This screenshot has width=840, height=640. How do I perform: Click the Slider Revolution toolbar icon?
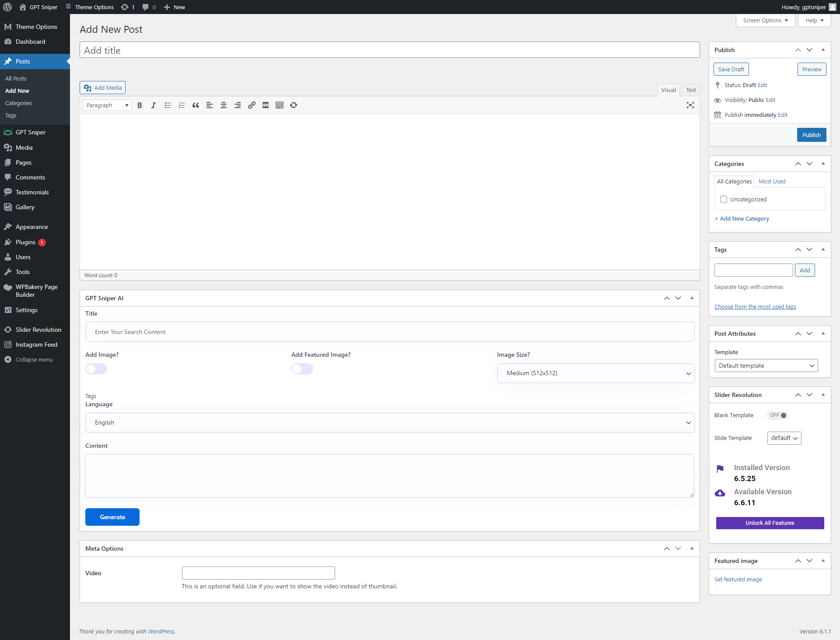(294, 105)
